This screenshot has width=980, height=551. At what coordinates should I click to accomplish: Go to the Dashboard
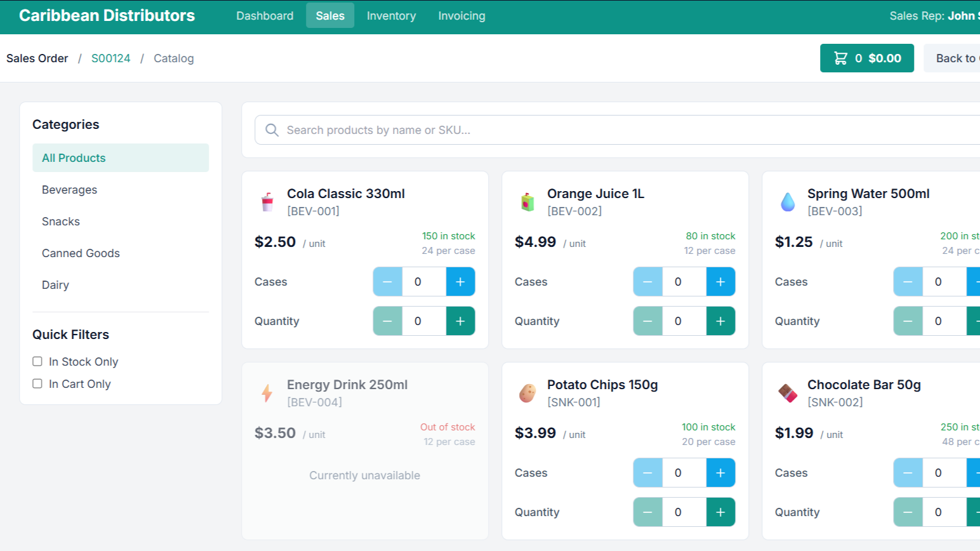(265, 16)
